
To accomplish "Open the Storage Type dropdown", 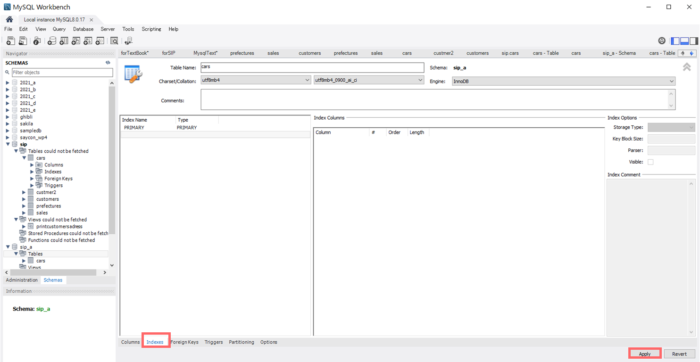I will [671, 127].
